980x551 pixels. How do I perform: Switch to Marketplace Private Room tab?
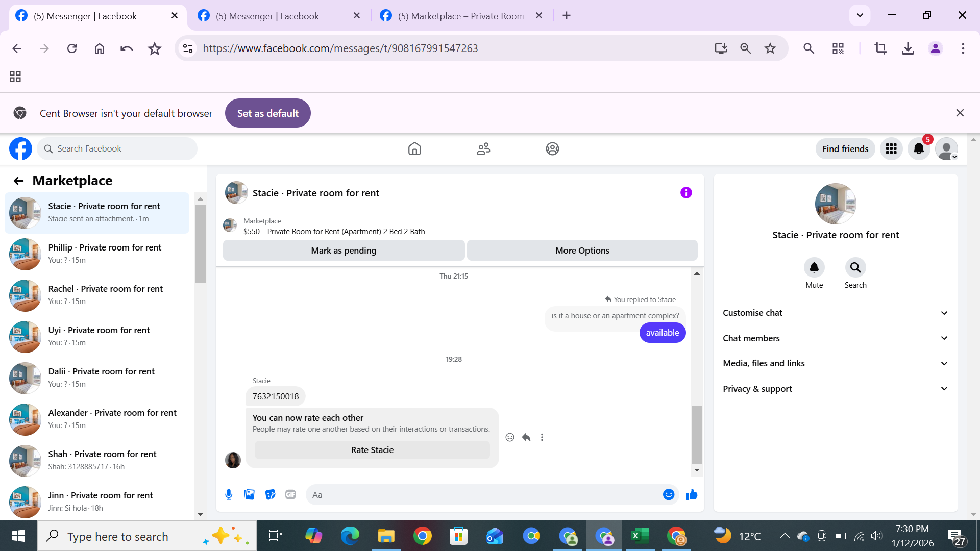tap(459, 16)
